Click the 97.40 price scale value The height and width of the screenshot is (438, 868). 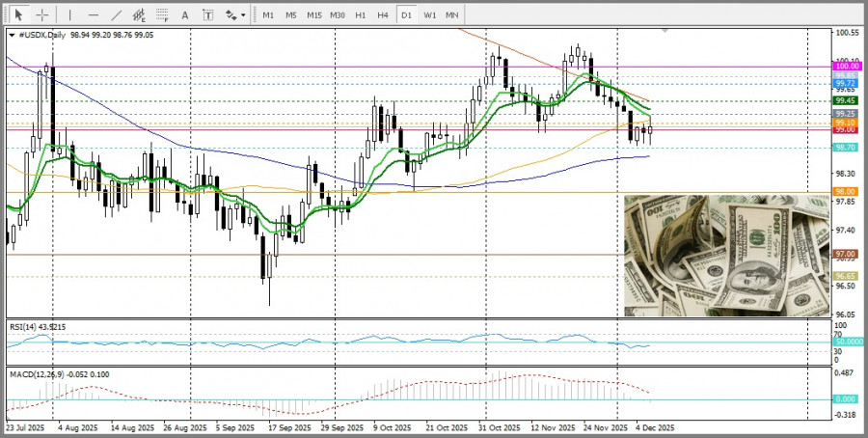[846, 230]
